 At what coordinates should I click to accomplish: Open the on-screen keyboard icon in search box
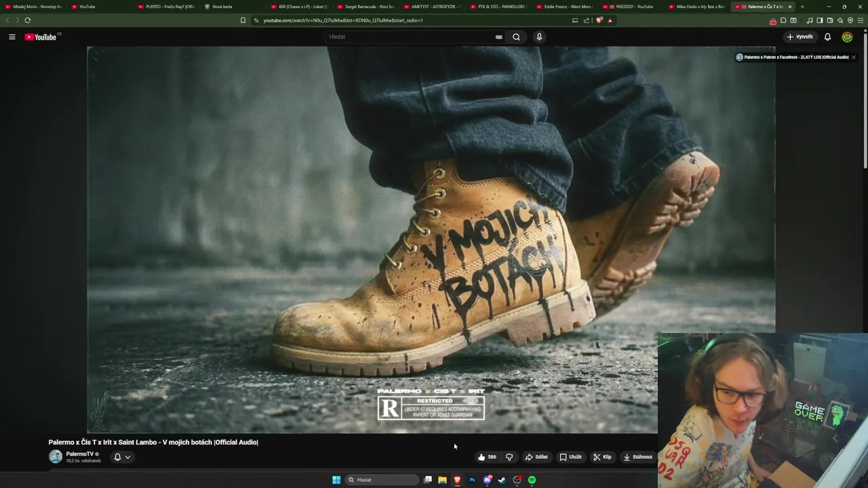(x=498, y=37)
